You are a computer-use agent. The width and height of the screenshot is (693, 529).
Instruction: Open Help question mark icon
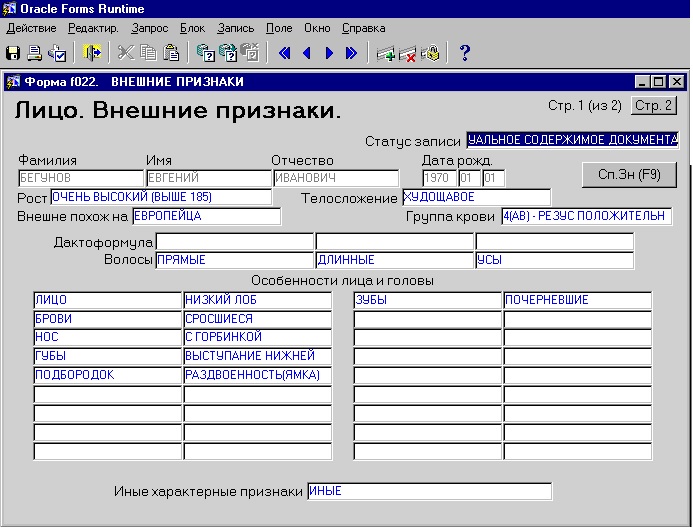pos(465,54)
